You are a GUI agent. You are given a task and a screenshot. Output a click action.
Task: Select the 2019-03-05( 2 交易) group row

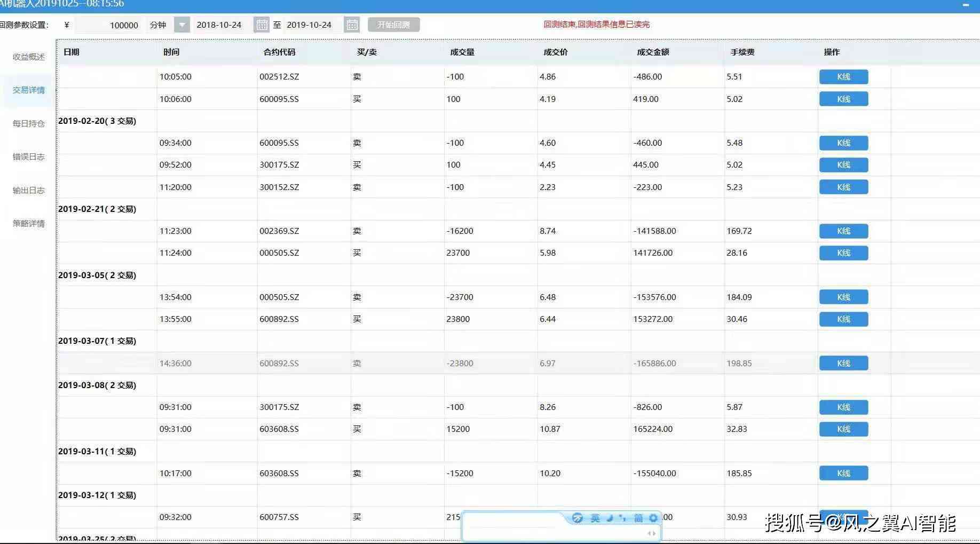[518, 275]
